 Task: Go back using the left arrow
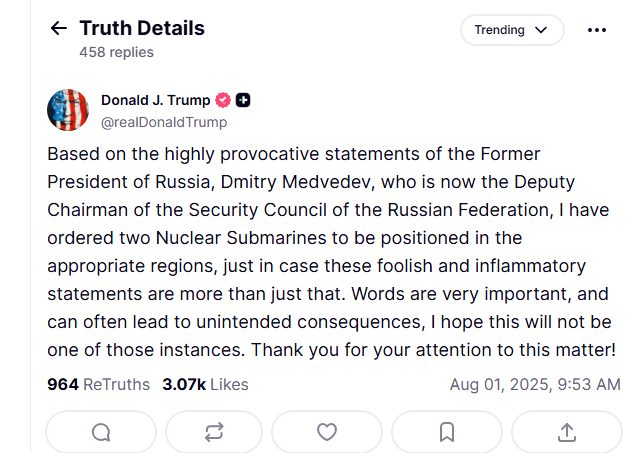click(58, 29)
